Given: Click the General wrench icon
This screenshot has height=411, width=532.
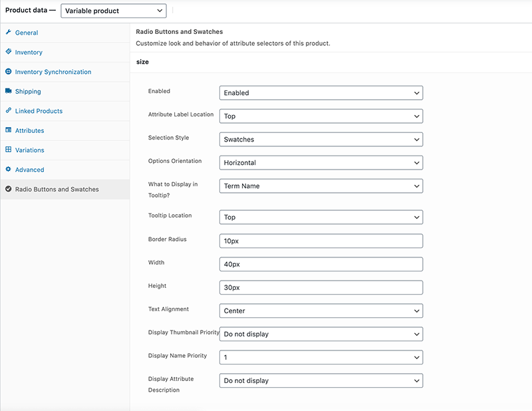Looking at the screenshot, I should (9, 32).
